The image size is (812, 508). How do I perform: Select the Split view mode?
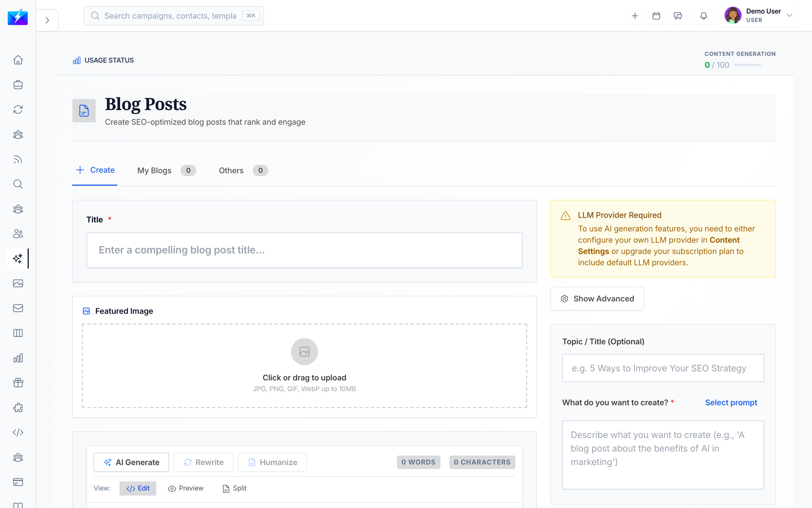pyautogui.click(x=235, y=489)
